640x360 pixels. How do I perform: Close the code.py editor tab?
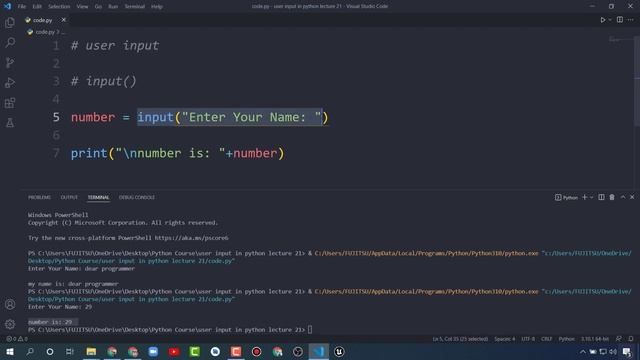tap(63, 20)
